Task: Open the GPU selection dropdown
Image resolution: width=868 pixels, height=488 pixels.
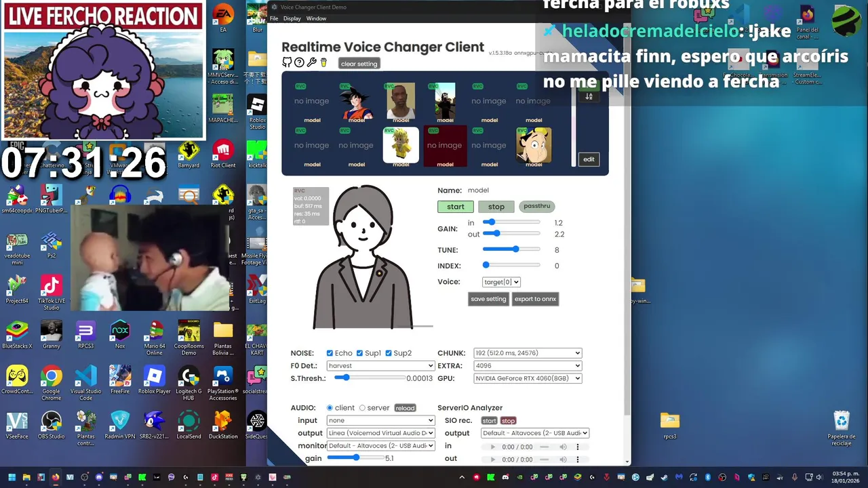Action: (528, 378)
